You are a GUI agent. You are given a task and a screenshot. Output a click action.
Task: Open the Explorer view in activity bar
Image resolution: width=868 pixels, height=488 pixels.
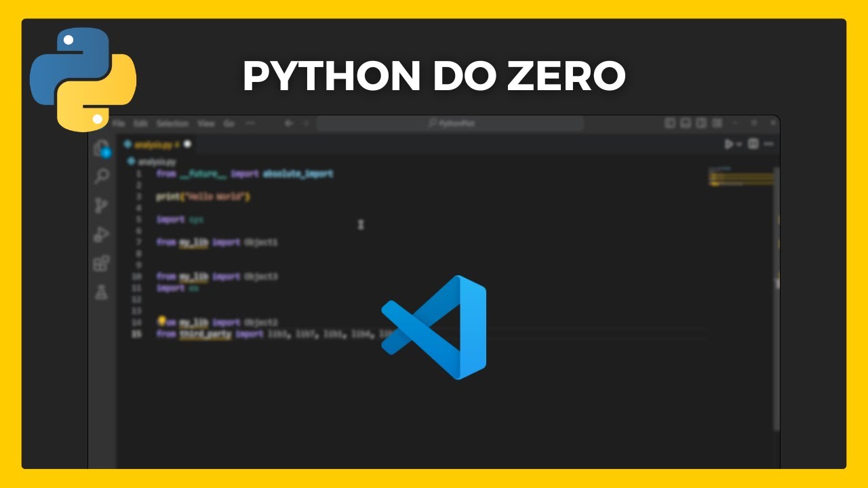[101, 148]
